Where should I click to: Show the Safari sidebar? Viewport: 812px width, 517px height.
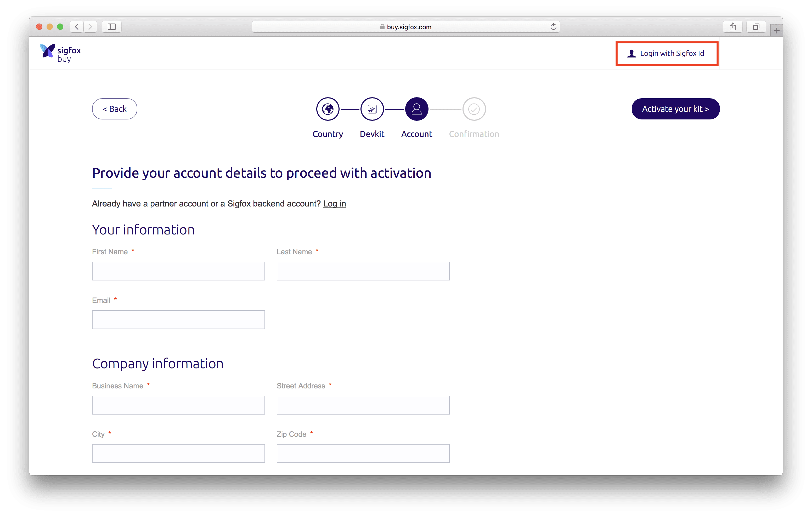[112, 27]
